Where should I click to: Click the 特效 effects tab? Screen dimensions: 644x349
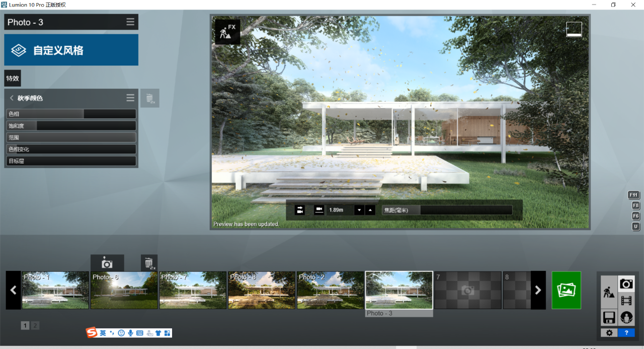pos(13,79)
